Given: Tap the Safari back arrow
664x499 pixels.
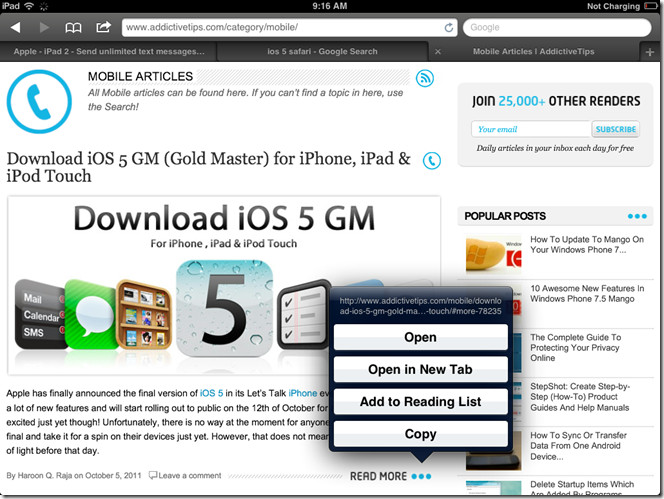Looking at the screenshot, I should click(x=15, y=28).
